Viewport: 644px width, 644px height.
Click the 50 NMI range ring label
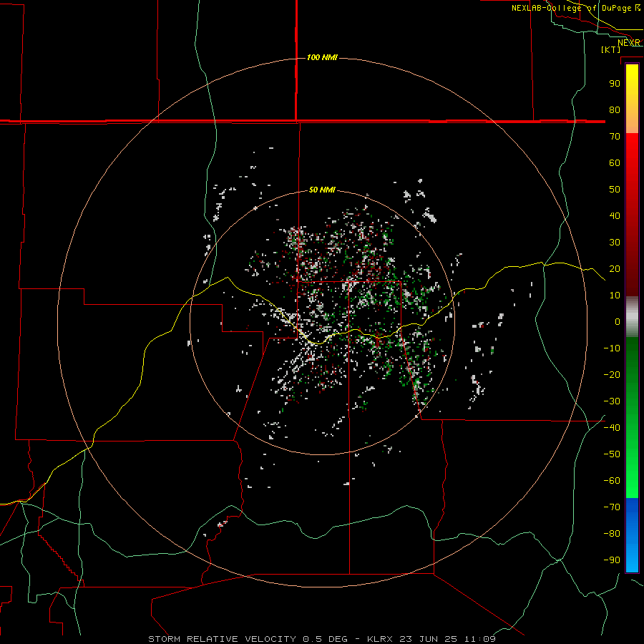tap(322, 190)
